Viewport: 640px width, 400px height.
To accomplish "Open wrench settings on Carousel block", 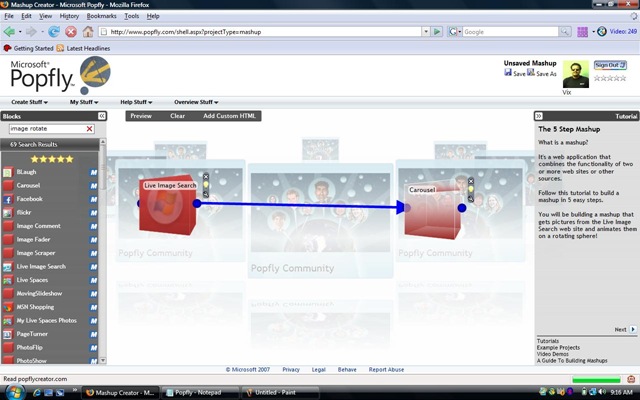I will click(471, 199).
